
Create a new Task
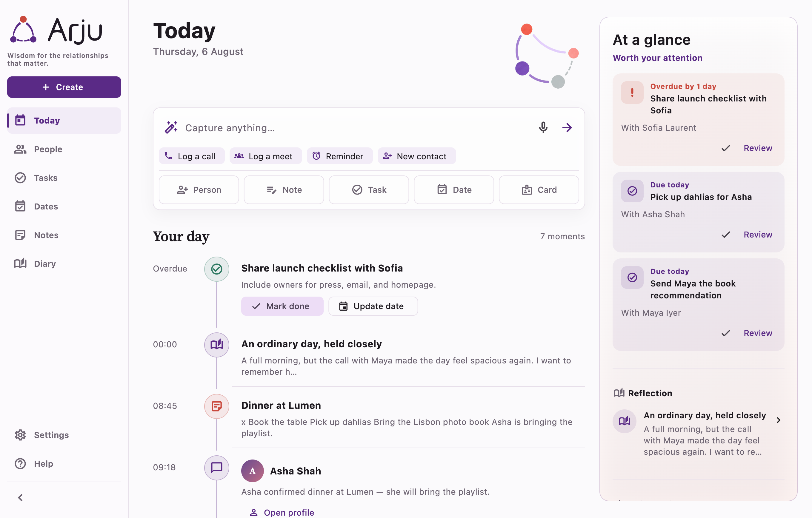coord(369,190)
